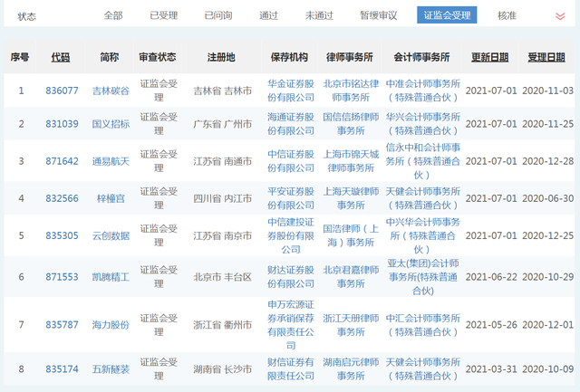Open sponsor 财信证券有限责任公司
The image size is (580, 392).
[x=291, y=369]
